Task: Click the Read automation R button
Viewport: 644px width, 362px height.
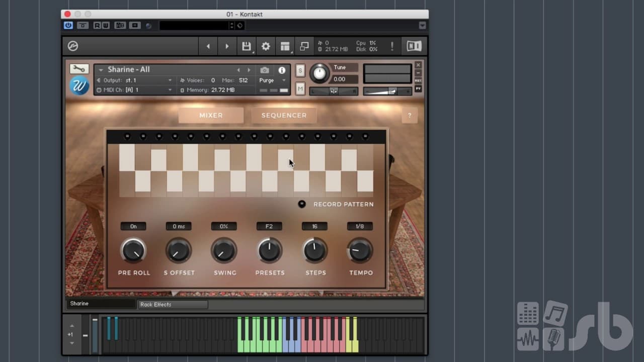Action: click(x=97, y=25)
